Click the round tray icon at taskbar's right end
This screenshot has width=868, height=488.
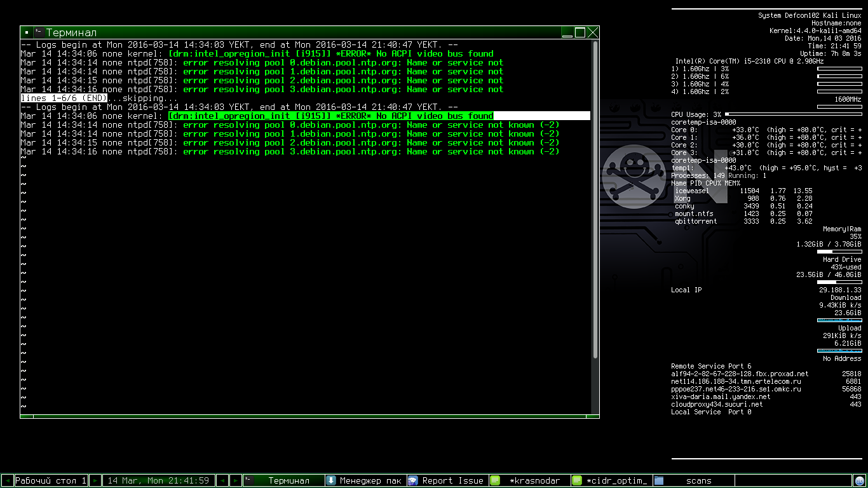click(860, 481)
